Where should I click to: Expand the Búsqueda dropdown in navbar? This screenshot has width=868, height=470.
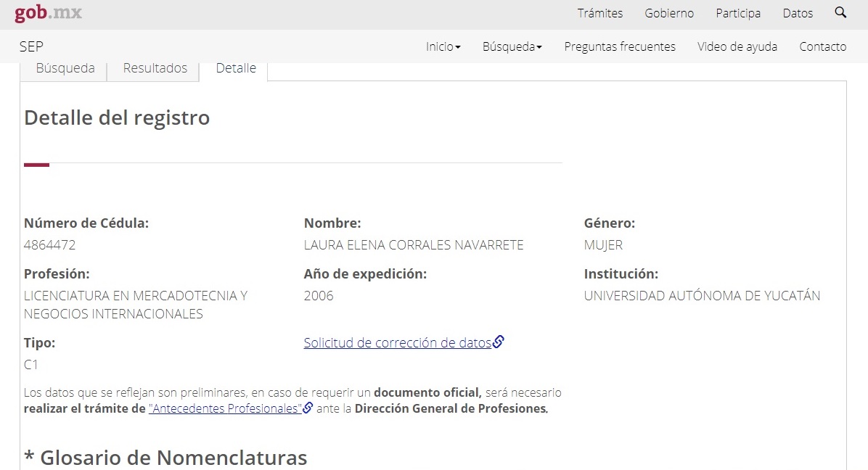(512, 46)
